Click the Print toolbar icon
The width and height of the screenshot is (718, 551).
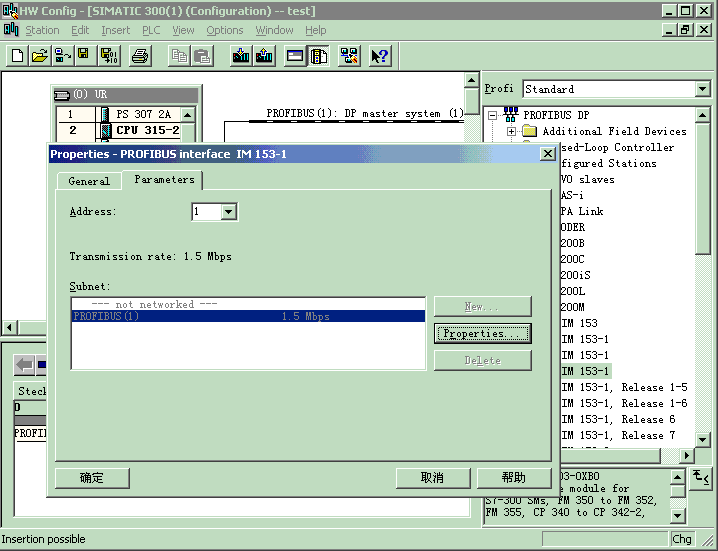point(140,56)
